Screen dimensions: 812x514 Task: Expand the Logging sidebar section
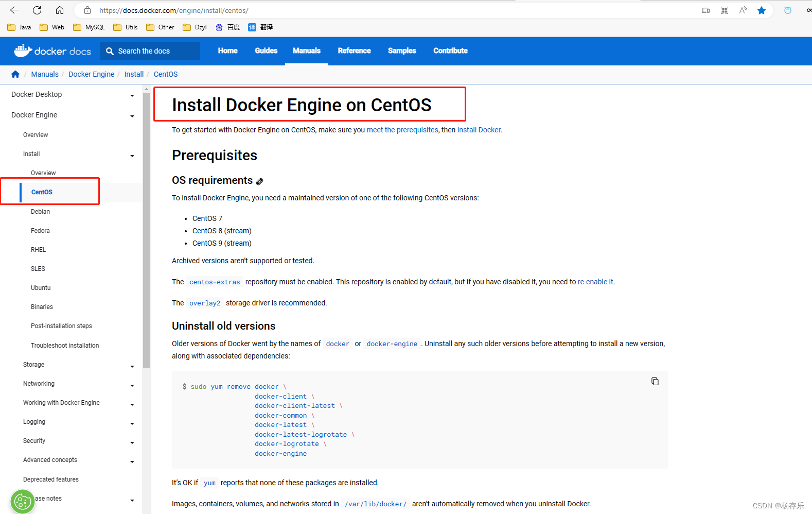(132, 423)
